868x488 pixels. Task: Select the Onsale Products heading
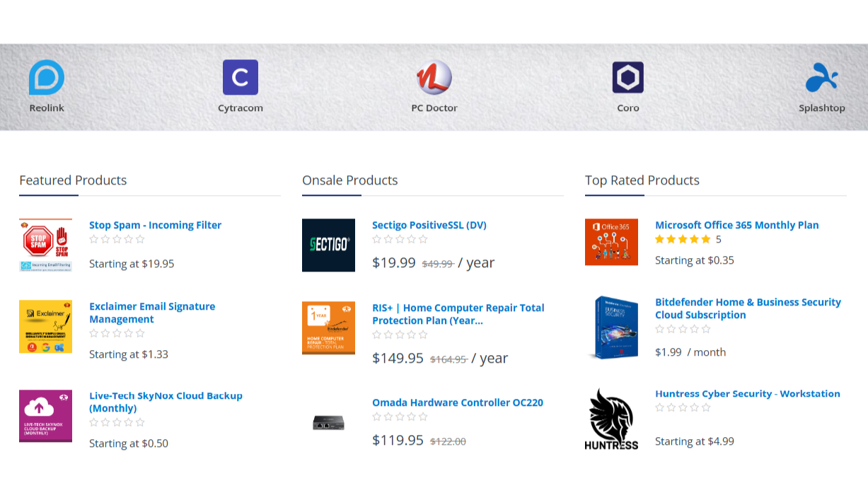[x=350, y=180]
